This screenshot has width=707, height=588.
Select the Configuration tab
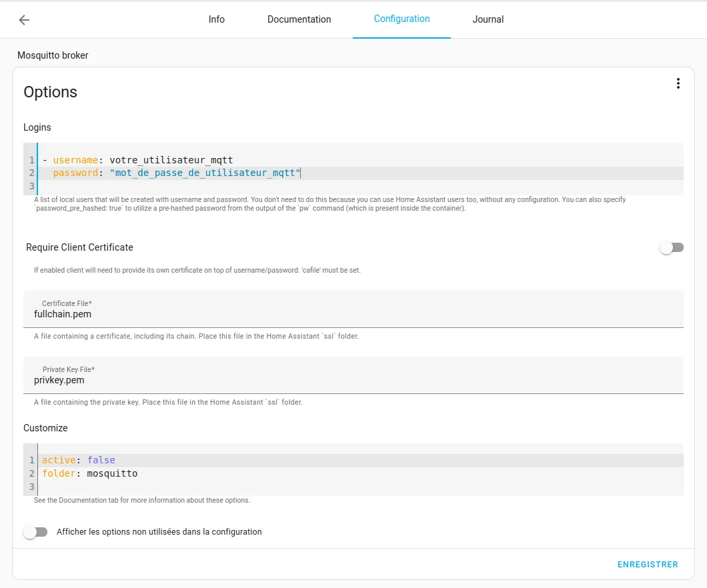click(402, 19)
